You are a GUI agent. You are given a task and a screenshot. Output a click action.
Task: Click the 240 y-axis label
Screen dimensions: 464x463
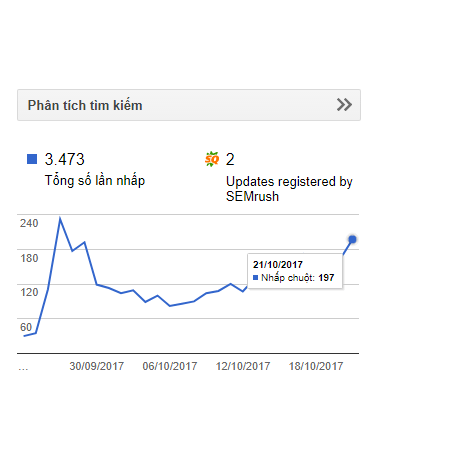(x=29, y=223)
